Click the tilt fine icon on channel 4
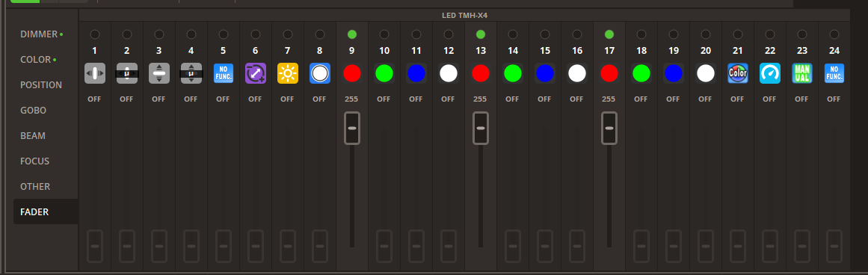Image resolution: width=868 pixels, height=275 pixels. [191, 73]
